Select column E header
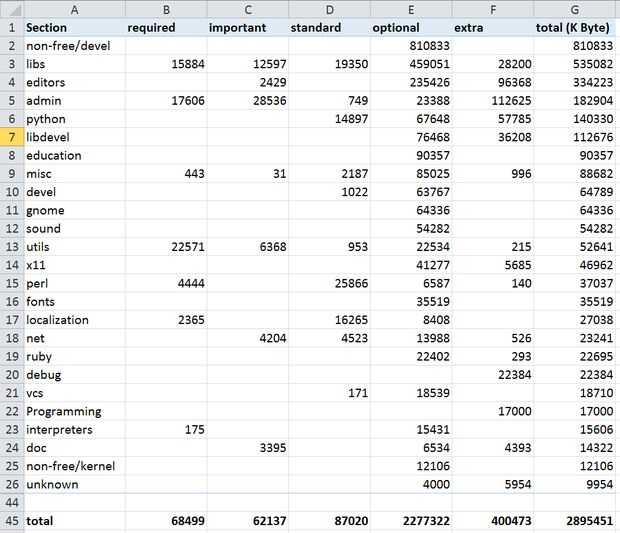This screenshot has height=533, width=620. 411,9
